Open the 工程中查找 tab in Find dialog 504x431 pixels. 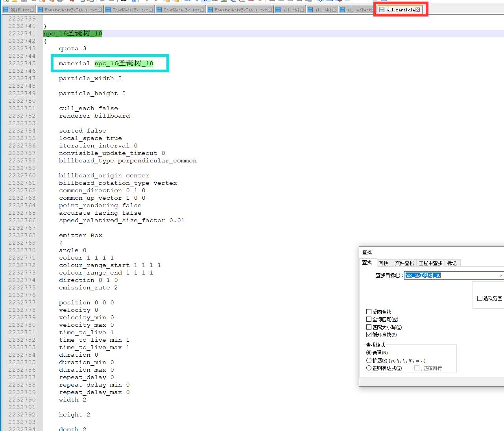coord(430,263)
